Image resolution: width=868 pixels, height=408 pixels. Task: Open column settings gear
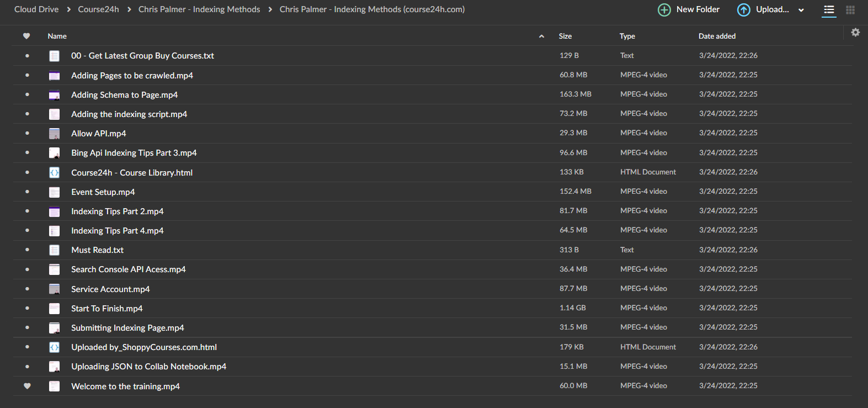click(855, 33)
